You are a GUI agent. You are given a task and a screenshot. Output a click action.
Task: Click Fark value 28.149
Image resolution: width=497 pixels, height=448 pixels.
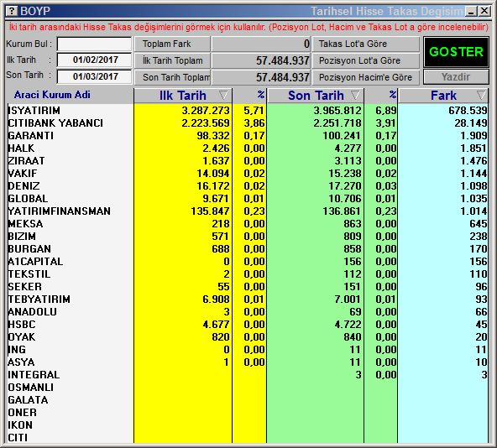tap(471, 123)
